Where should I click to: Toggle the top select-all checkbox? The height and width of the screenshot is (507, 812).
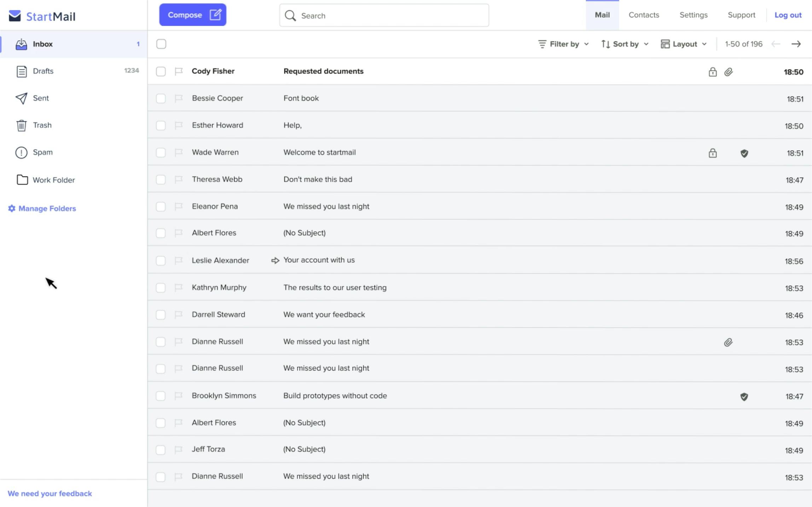161,44
